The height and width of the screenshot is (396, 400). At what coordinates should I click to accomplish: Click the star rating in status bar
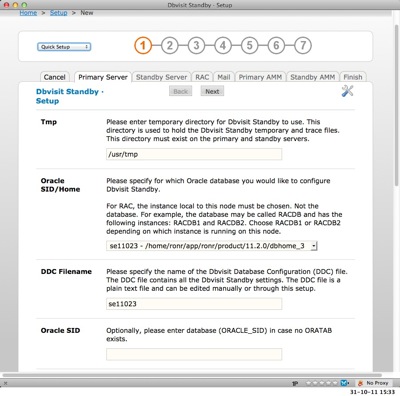click(322, 383)
